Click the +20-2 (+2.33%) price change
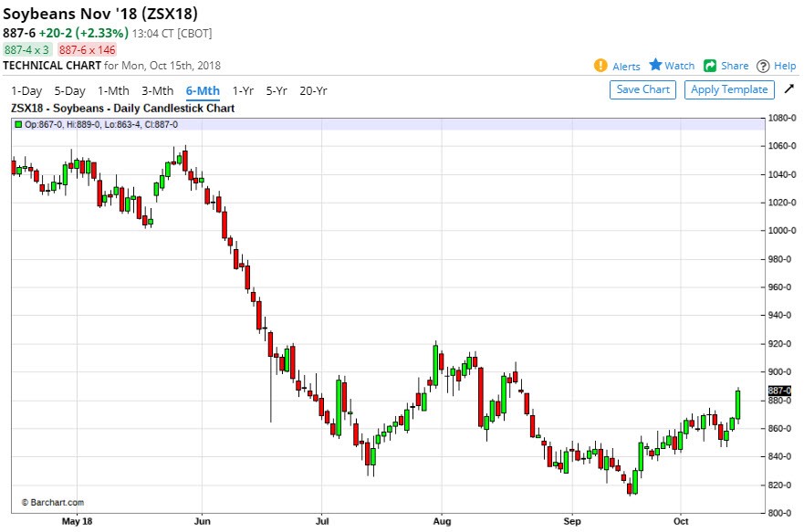The height and width of the screenshot is (532, 804). 84,34
